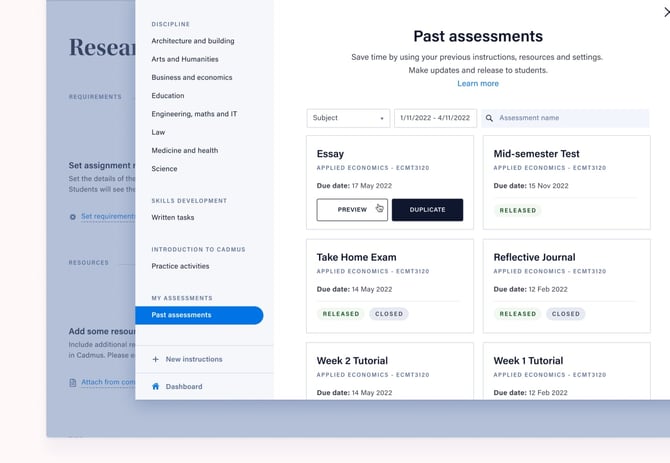The width and height of the screenshot is (670, 463).
Task: Select Architecture and building discipline
Action: [193, 41]
